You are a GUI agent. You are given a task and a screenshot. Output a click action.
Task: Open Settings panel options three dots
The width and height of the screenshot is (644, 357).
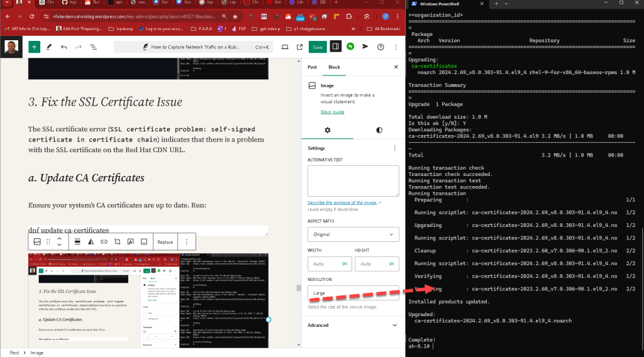(395, 148)
